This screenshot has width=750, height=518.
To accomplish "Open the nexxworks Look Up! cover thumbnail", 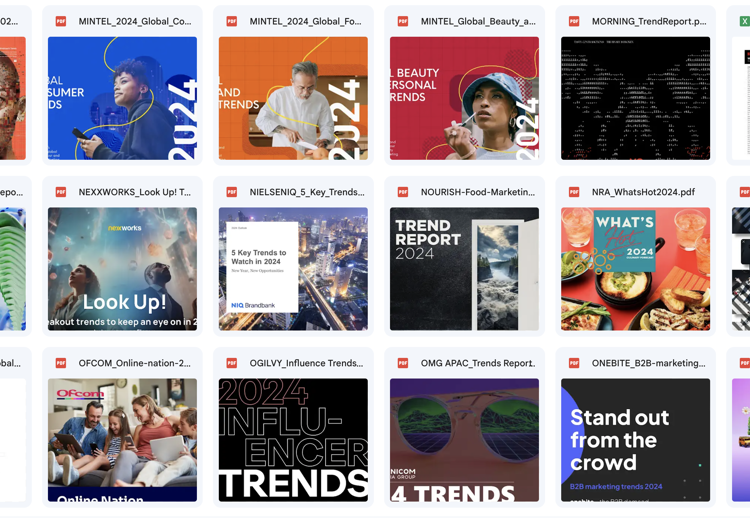I will click(x=122, y=269).
